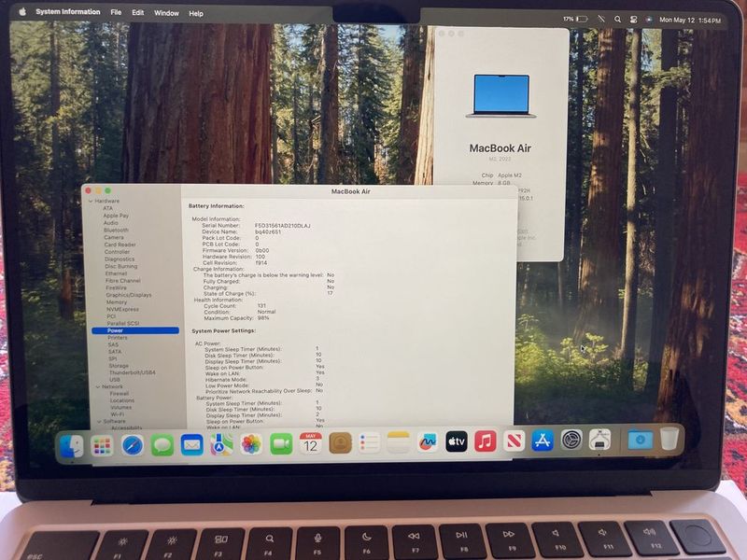Select Fibre Channel in the sidebar
This screenshot has height=560, width=747.
pyautogui.click(x=123, y=281)
